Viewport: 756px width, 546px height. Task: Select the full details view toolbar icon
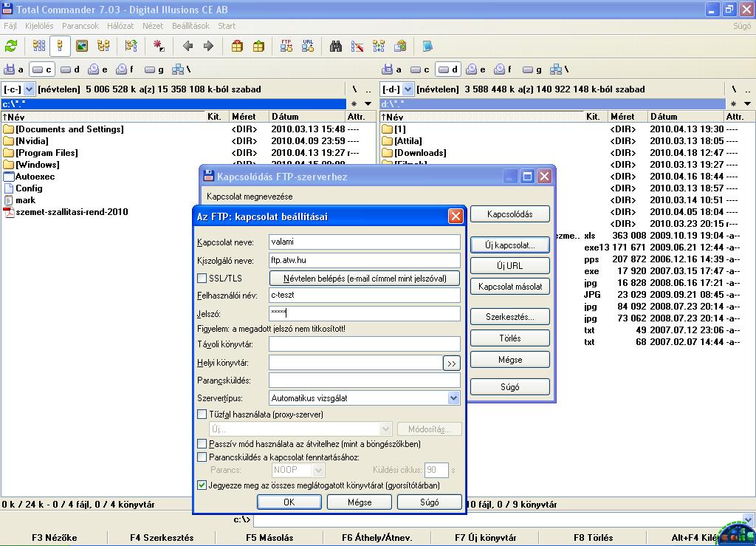click(61, 47)
